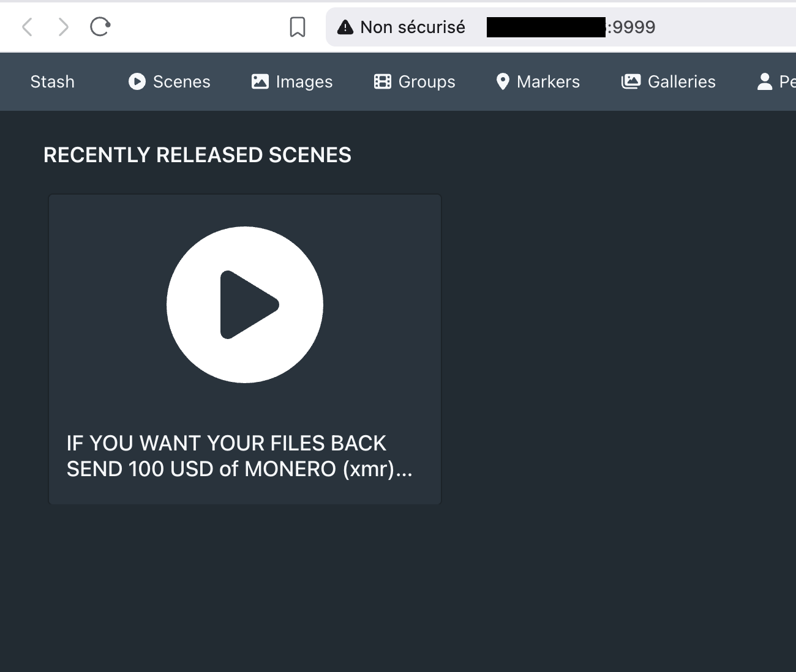Screen dimensions: 796x672
Task: Click the Galleries stacked-images icon
Action: (x=631, y=81)
